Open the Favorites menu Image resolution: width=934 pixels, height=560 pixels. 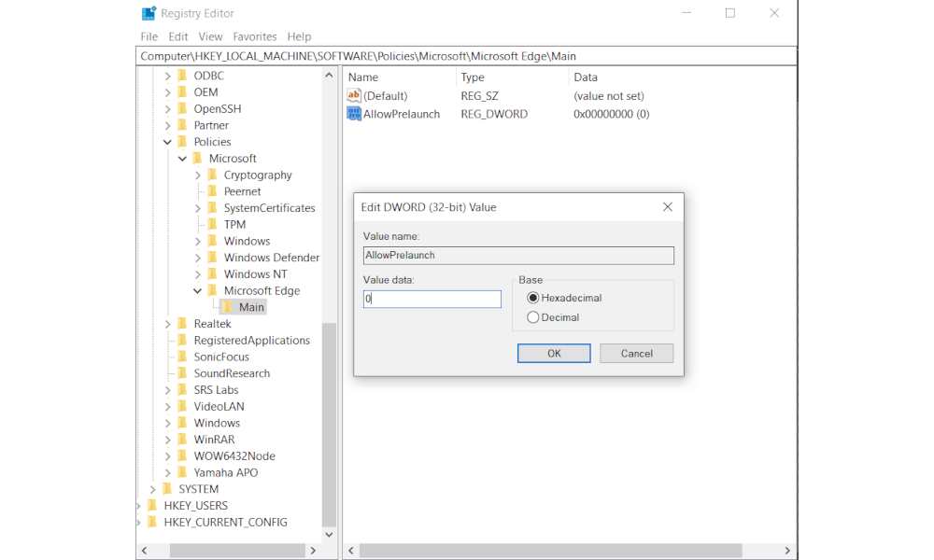pyautogui.click(x=255, y=36)
